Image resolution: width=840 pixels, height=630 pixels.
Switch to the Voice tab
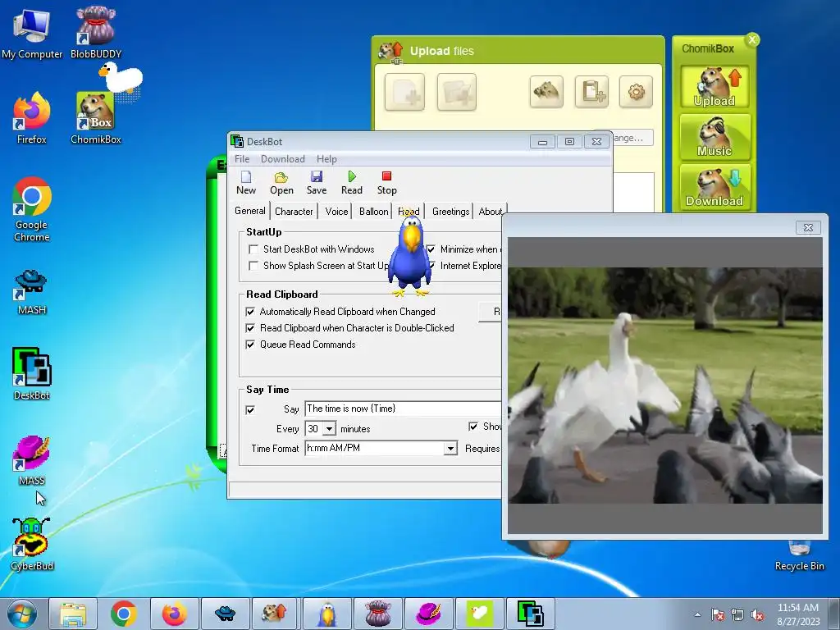[x=336, y=212]
